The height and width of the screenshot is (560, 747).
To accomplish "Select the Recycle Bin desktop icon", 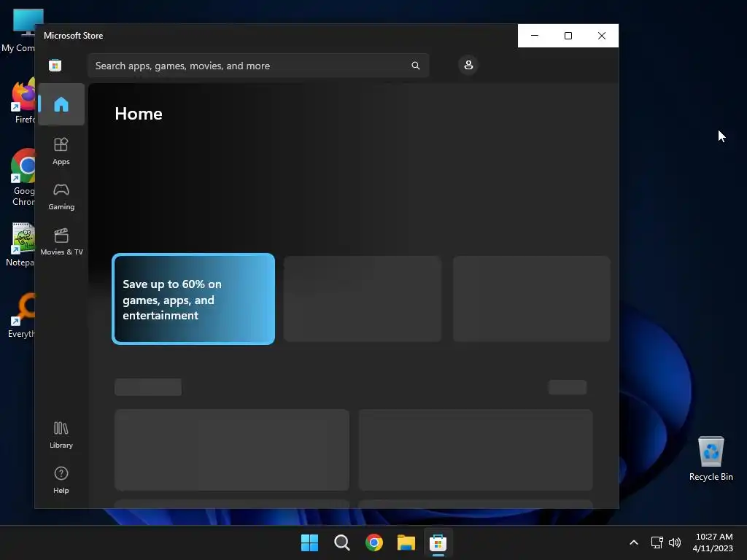I will click(x=711, y=459).
